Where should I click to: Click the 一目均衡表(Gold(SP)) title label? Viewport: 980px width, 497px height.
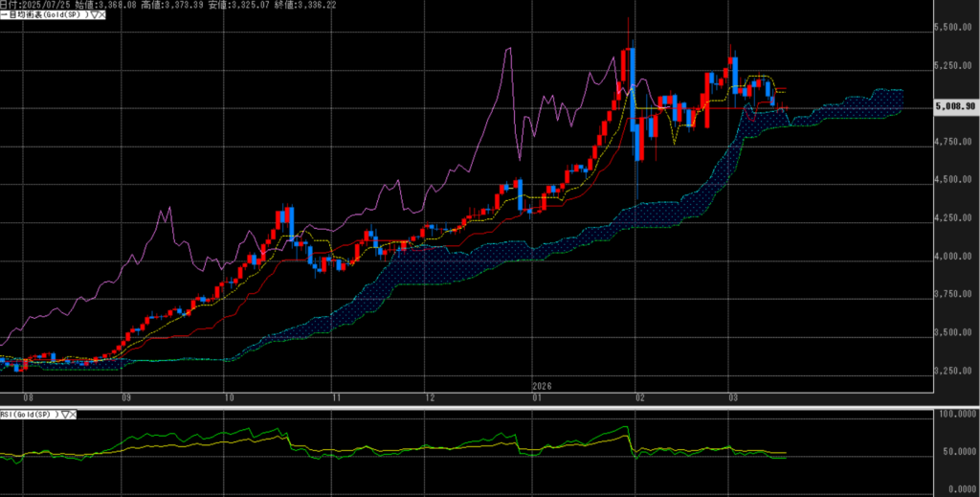41,16
